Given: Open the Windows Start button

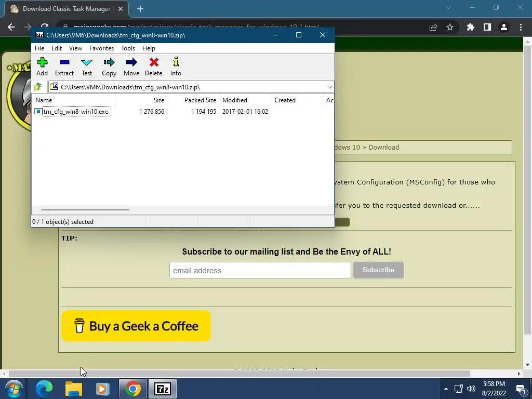Looking at the screenshot, I should tap(14, 389).
